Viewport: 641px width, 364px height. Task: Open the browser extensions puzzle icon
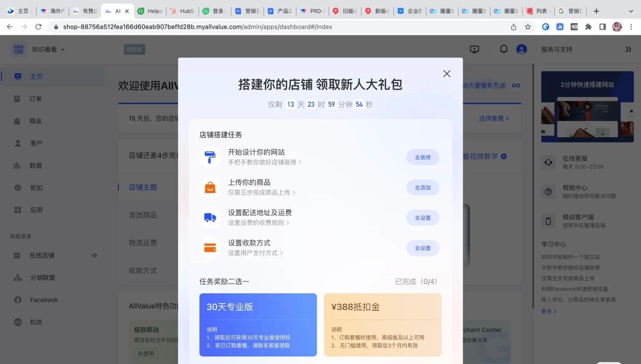click(x=588, y=27)
